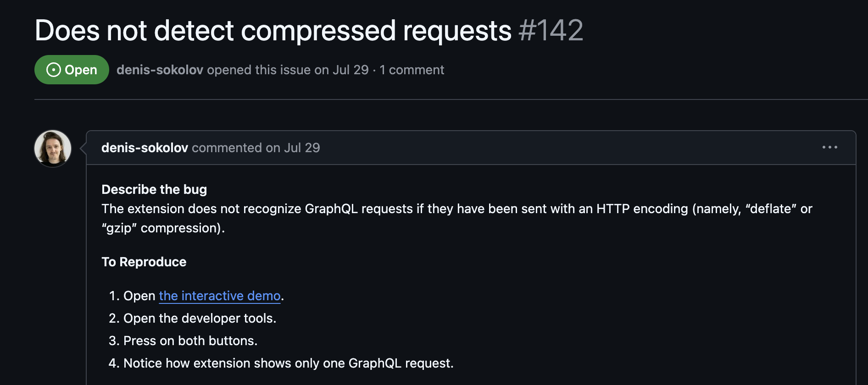The width and height of the screenshot is (868, 385).
Task: Show more actions with the ellipsis icon
Action: pyautogui.click(x=830, y=148)
